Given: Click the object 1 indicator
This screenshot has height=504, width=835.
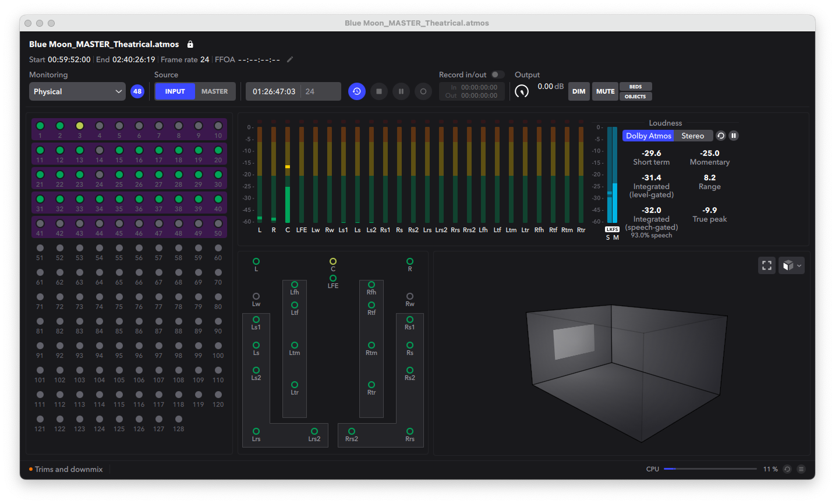Looking at the screenshot, I should [x=40, y=126].
